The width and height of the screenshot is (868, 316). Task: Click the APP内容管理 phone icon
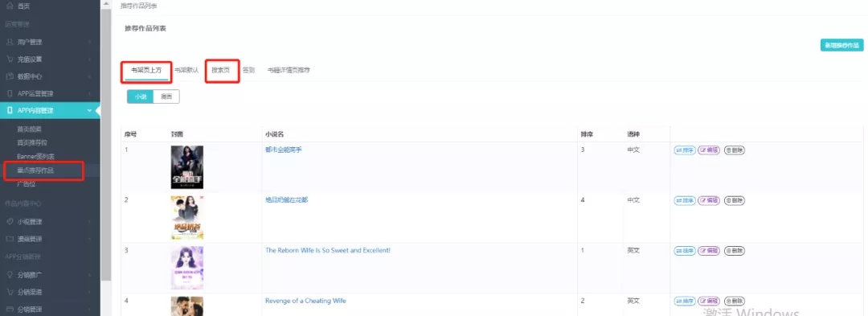pos(9,111)
